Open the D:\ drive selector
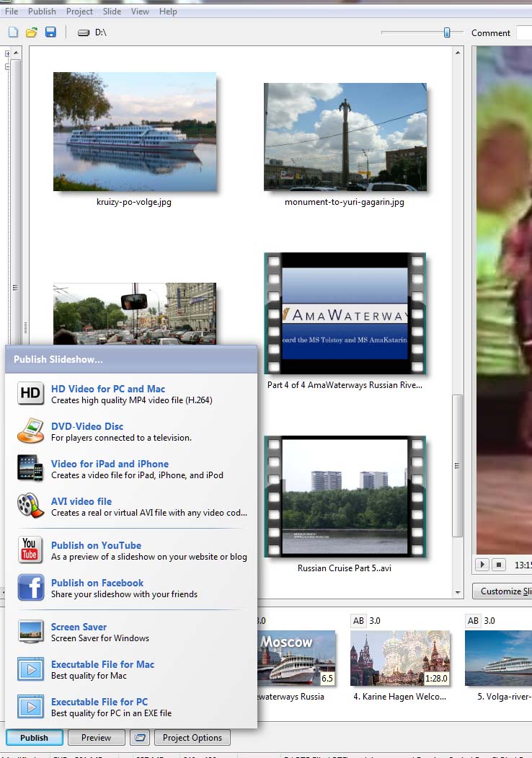The image size is (532, 758). coord(94,32)
